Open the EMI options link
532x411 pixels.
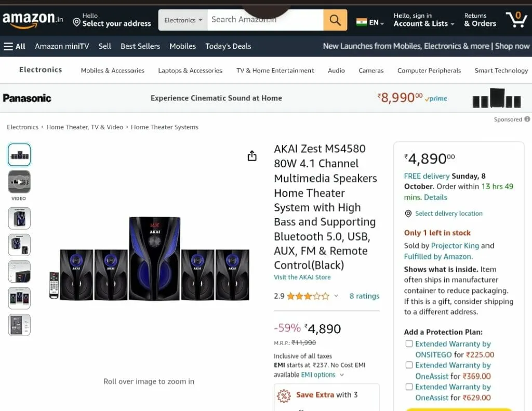pyautogui.click(x=318, y=375)
